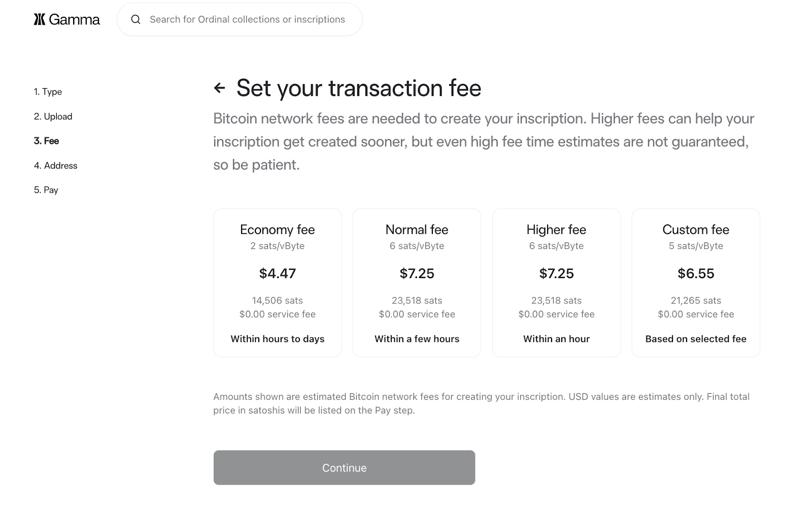Click the Gamma wordmark to go home
Viewport: 812px width, 505px height.
(x=74, y=19)
